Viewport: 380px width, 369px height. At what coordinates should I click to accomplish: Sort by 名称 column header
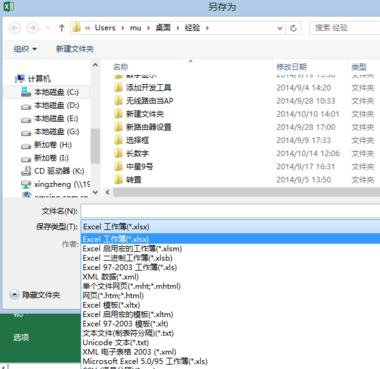121,67
